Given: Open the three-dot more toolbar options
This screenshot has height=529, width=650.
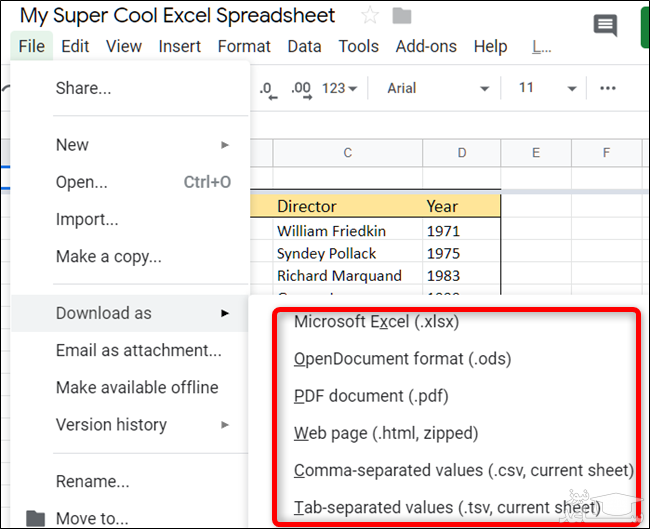Looking at the screenshot, I should [x=607, y=88].
